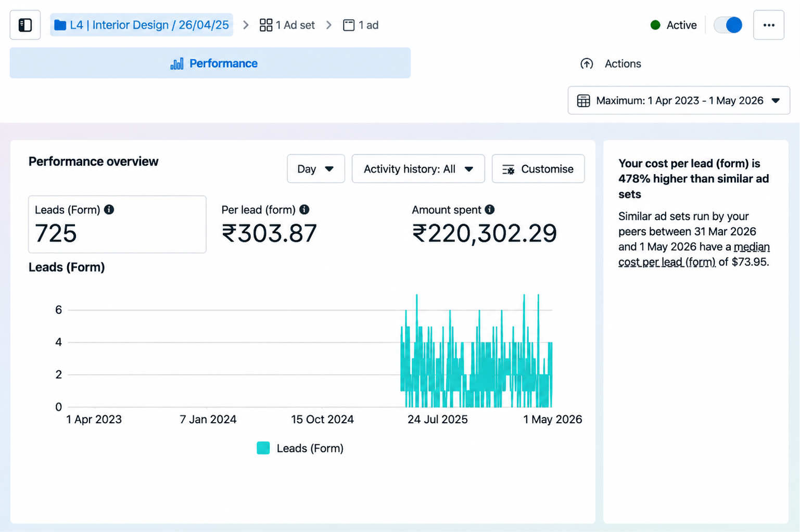Switch to the Performance tab
800x532 pixels.
point(210,63)
